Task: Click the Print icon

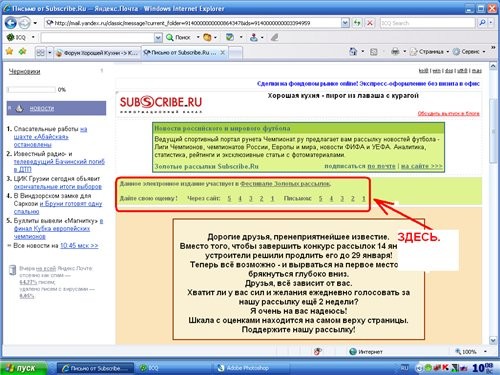Action: tap(395, 52)
